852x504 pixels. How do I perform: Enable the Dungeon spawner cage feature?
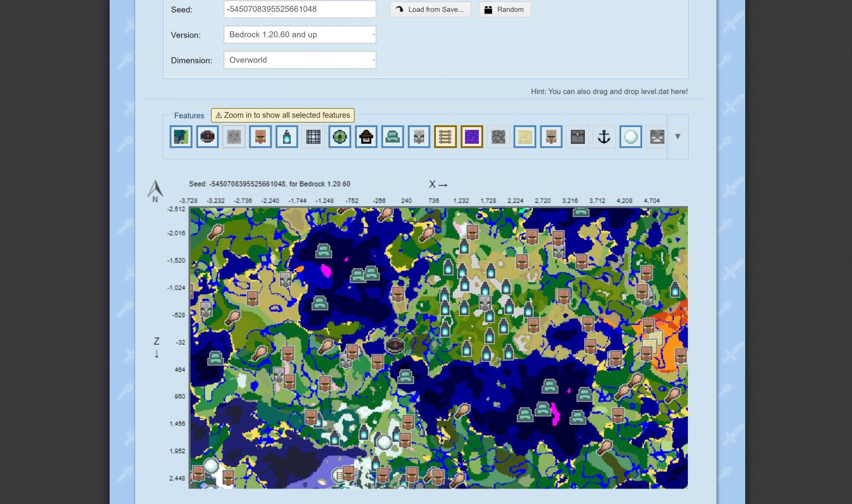[x=313, y=137]
